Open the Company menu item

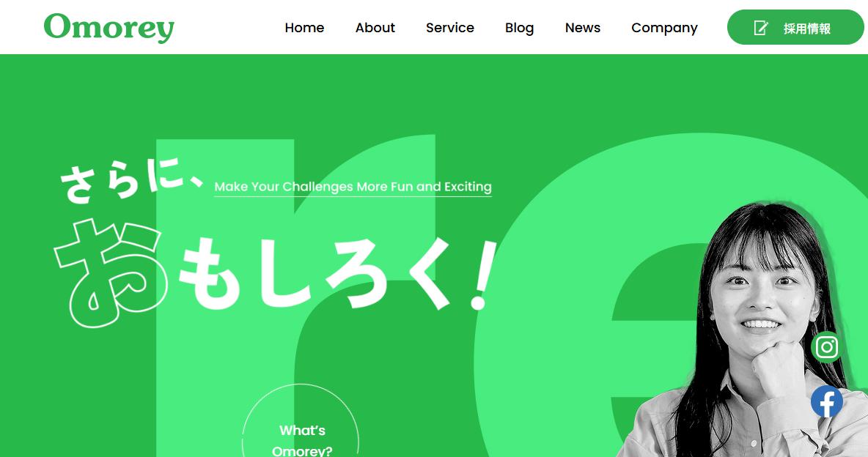pos(664,28)
